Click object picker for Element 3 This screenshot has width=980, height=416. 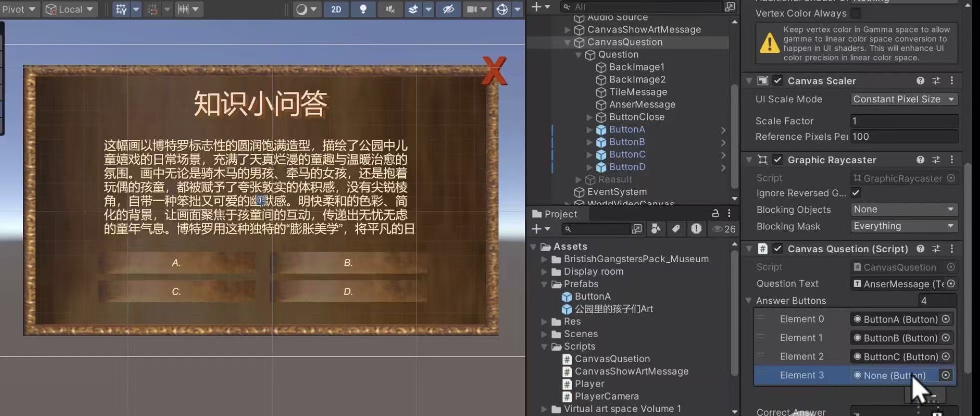946,375
